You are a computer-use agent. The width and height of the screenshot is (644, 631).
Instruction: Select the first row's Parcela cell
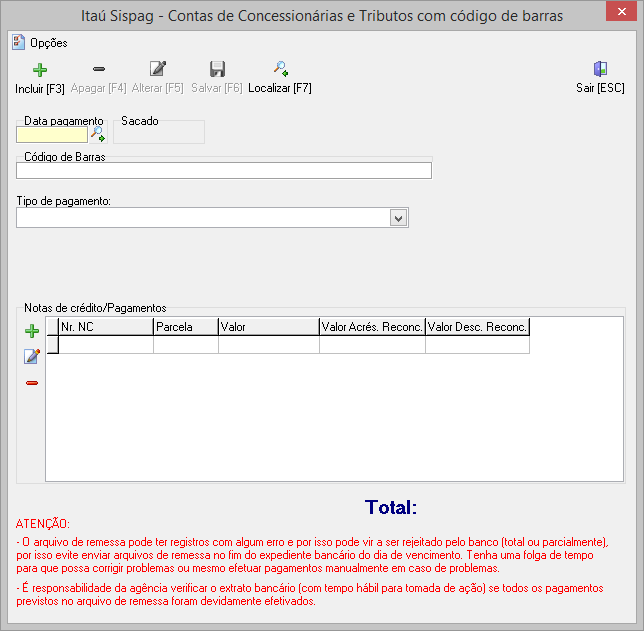pos(186,345)
